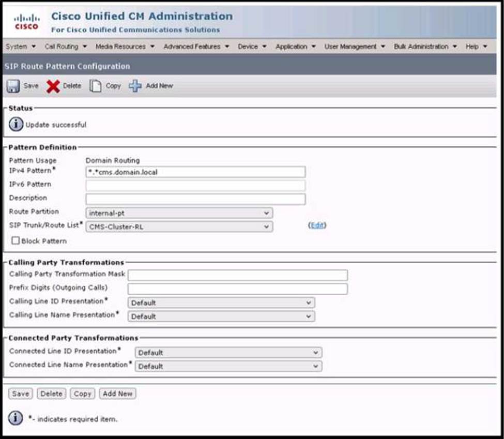Viewport: 504px width, 439px height.
Task: Click the bottom Add New button
Action: (x=118, y=393)
